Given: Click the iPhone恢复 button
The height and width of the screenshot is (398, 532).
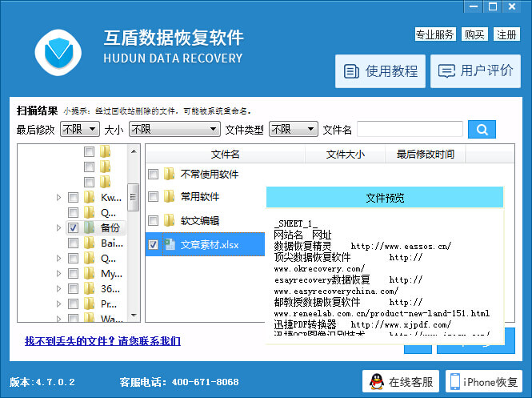Looking at the screenshot, I should [x=484, y=381].
